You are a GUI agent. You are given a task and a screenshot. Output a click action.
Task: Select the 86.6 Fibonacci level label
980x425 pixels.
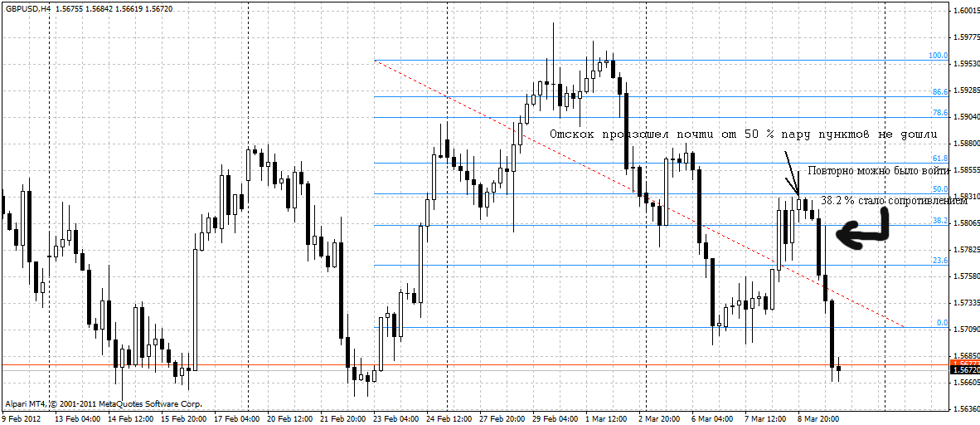[x=940, y=91]
